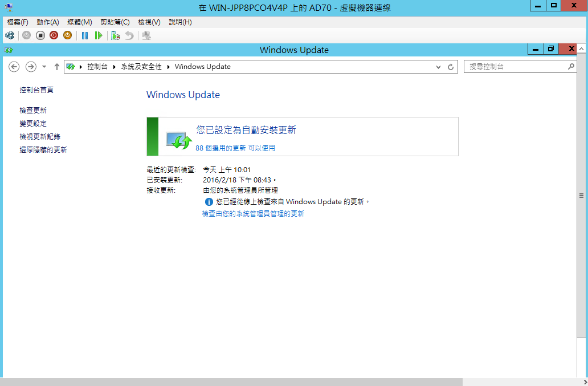Click the blue information icon
Screen dimensions: 588x386
point(209,202)
